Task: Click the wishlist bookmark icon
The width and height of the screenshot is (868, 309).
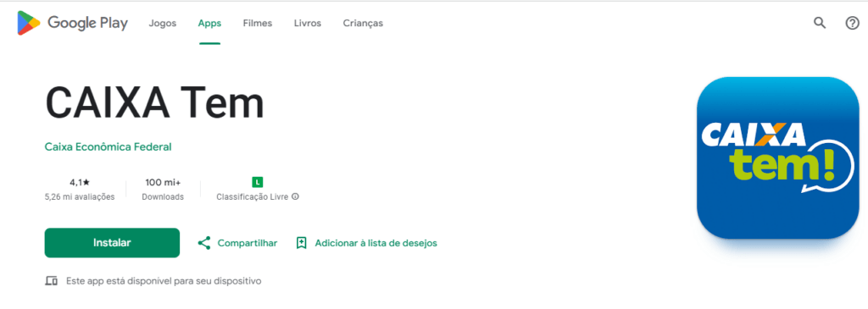Action: tap(301, 243)
